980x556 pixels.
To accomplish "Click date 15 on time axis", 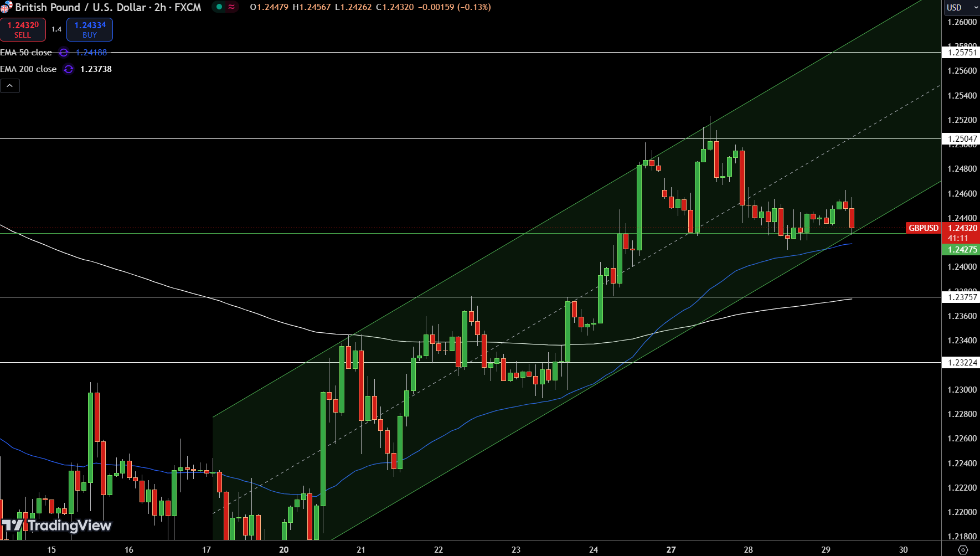I will tap(51, 550).
